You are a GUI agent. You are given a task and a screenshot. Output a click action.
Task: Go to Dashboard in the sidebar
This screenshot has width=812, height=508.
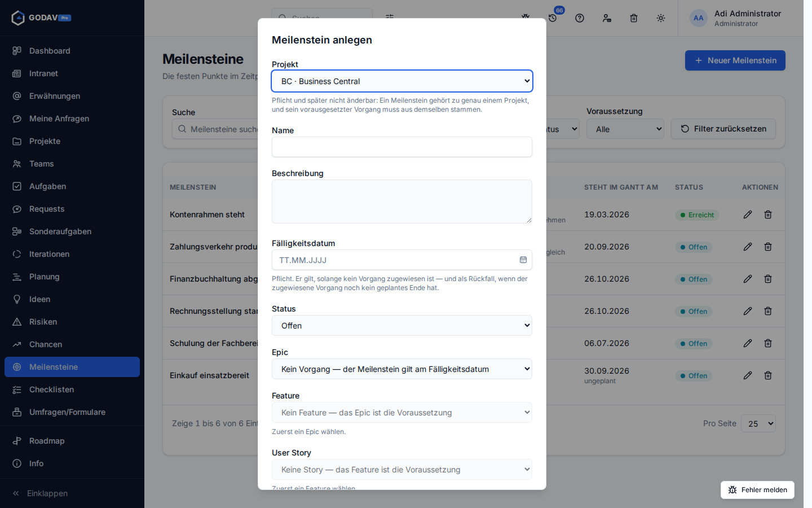72,51
